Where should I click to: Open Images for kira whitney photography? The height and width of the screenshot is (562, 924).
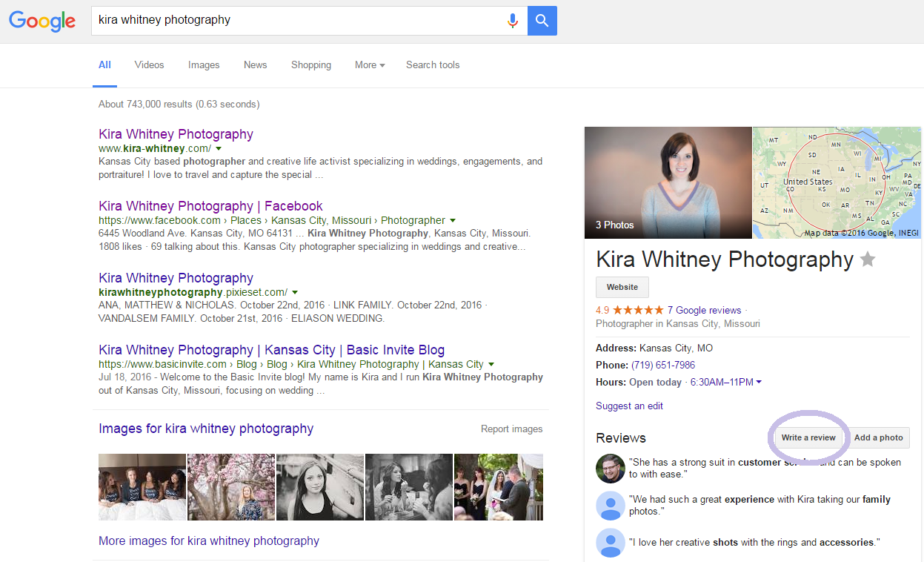click(x=206, y=429)
